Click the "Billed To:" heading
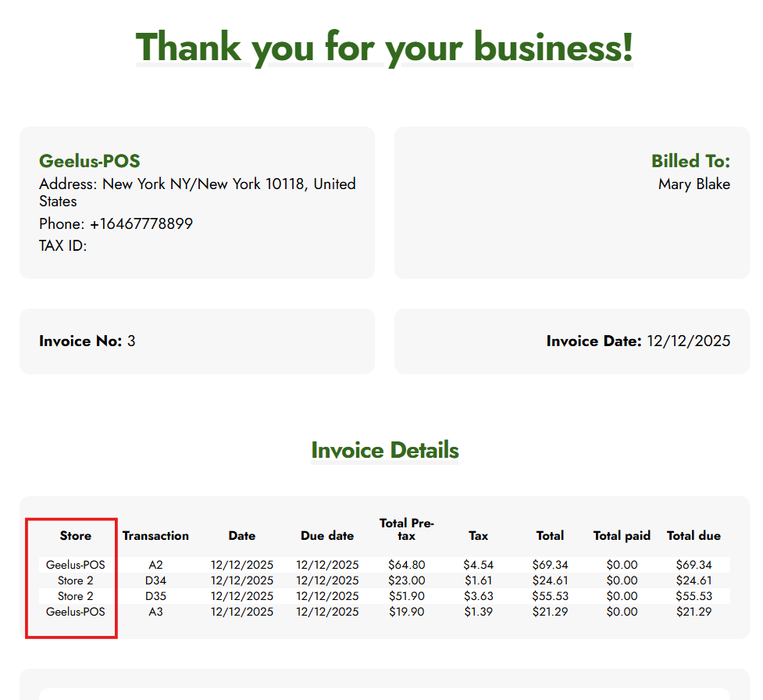The width and height of the screenshot is (763, 700). [x=690, y=161]
